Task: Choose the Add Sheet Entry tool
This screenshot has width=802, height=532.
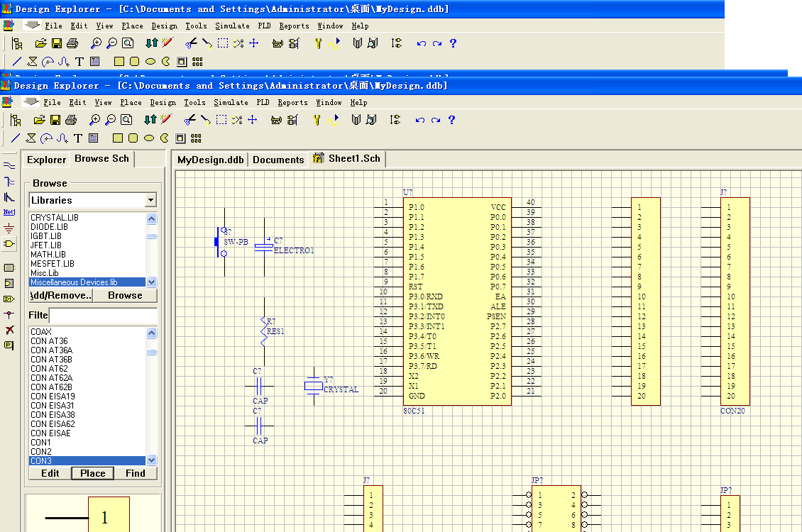Action: pos(9,283)
